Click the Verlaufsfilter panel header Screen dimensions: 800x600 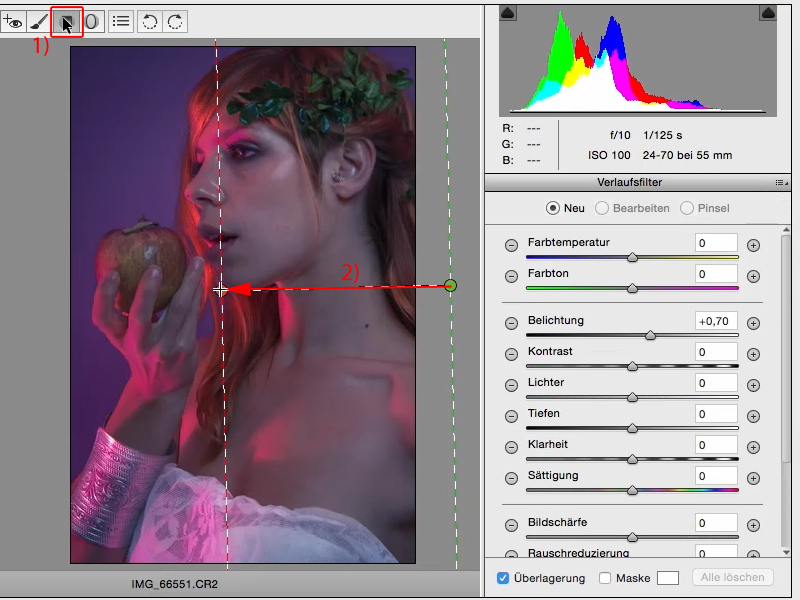point(638,183)
